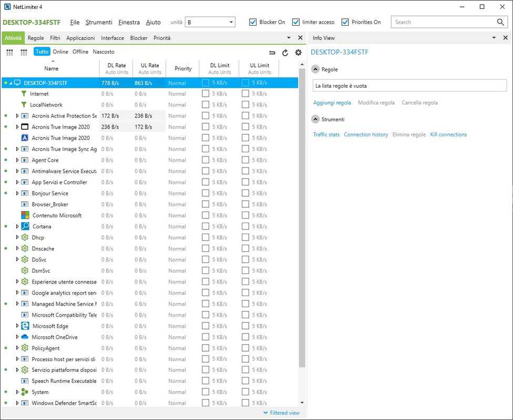Click the Aggiungi regola link
The width and height of the screenshot is (513, 420).
click(332, 102)
